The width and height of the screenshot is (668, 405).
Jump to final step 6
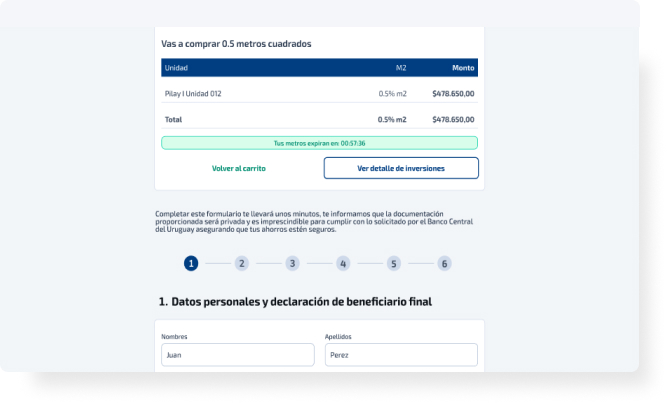444,263
